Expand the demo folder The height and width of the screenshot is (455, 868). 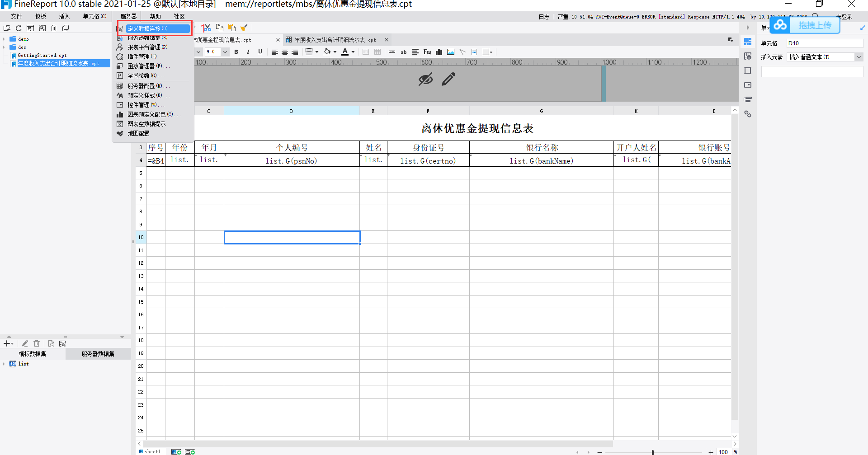tap(4, 39)
